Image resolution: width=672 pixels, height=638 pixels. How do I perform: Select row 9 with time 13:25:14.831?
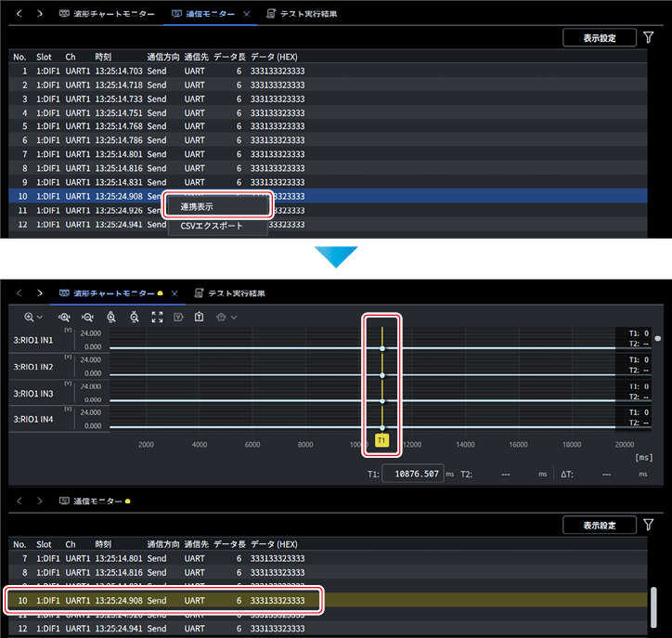pos(328,182)
